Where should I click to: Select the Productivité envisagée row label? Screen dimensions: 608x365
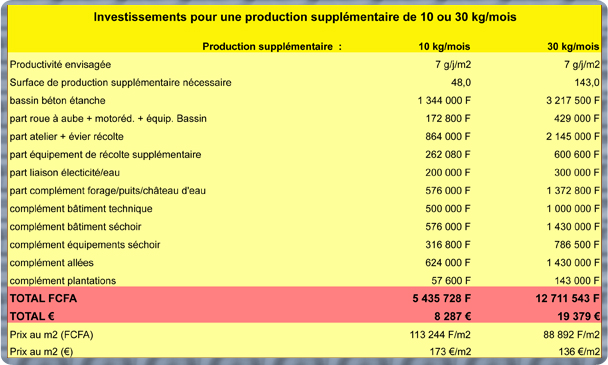(60, 65)
